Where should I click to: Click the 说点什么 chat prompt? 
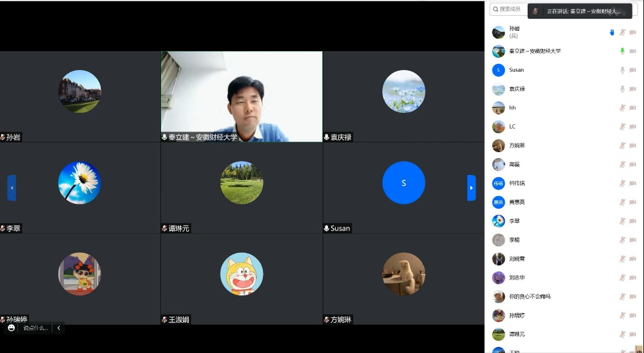[x=35, y=328]
